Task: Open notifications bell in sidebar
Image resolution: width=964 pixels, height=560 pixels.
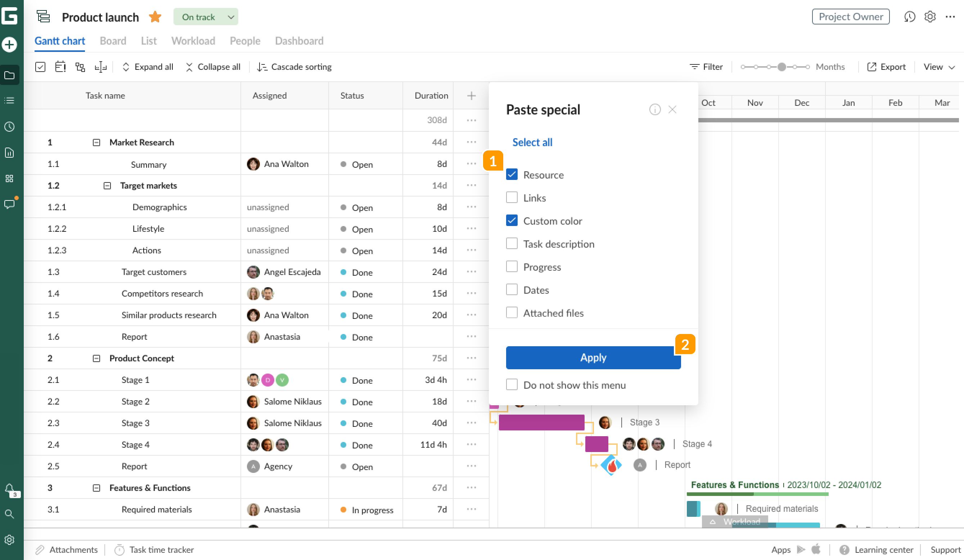Action: 10,488
